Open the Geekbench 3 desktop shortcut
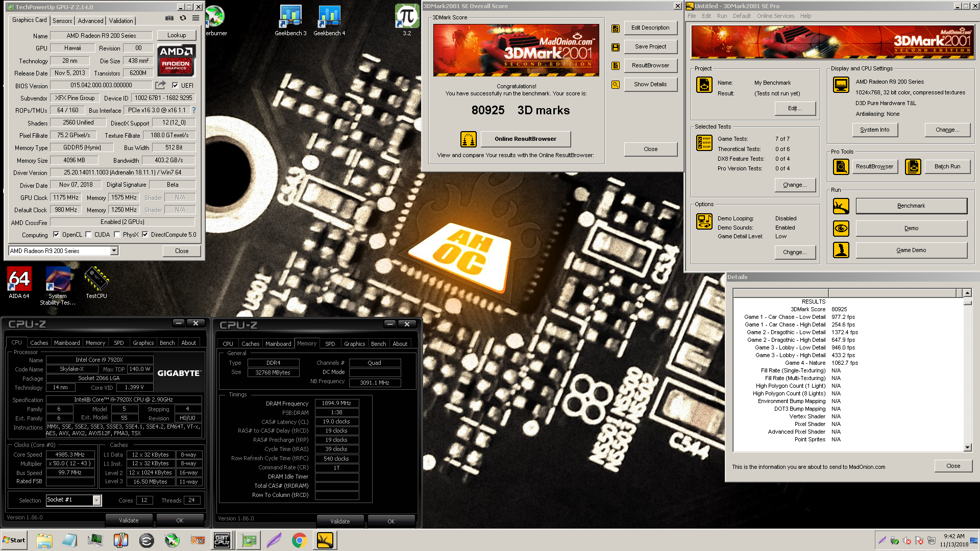 coord(290,20)
